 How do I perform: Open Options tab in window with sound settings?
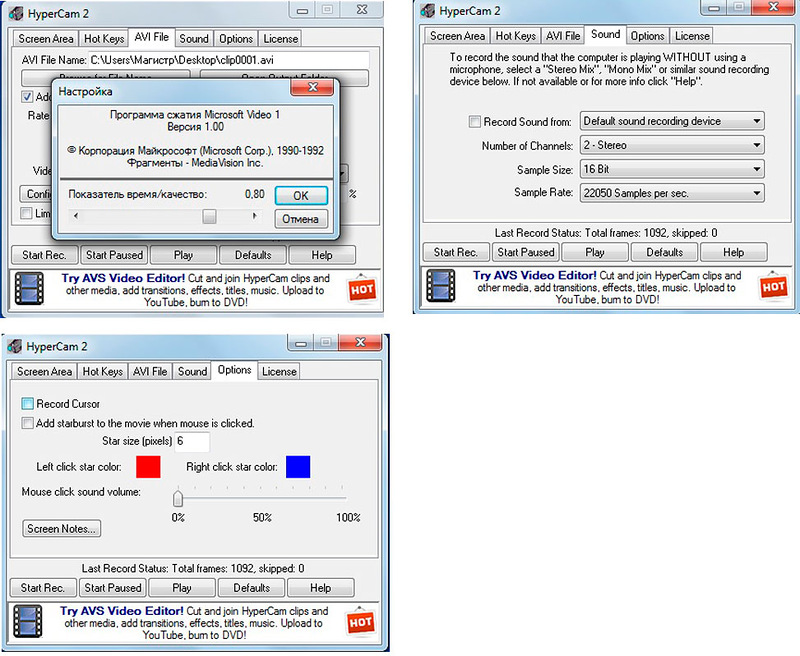647,36
